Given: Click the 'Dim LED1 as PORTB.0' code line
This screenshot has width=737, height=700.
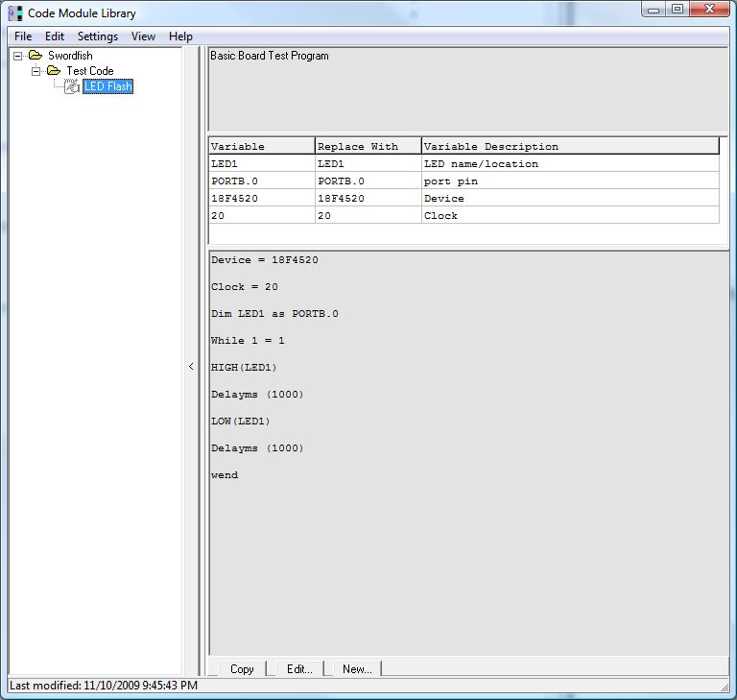Looking at the screenshot, I should pyautogui.click(x=274, y=313).
